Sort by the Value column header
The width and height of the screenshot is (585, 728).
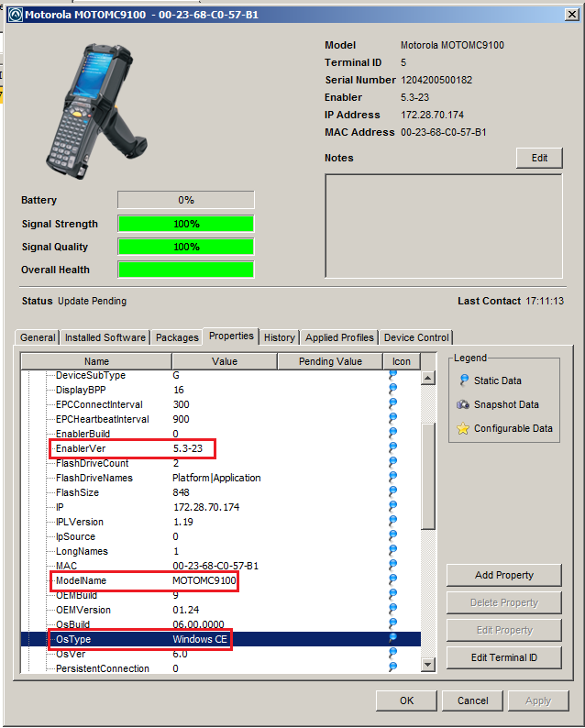225,361
